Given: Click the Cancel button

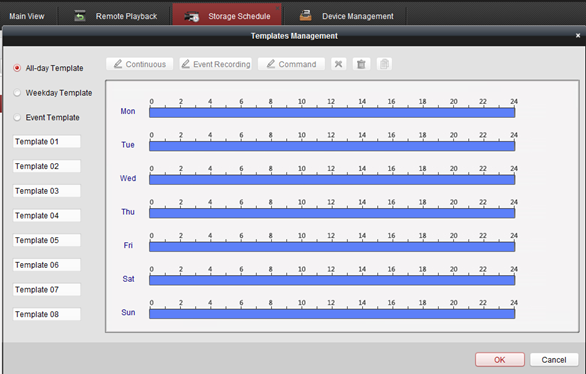Looking at the screenshot, I should tap(554, 359).
